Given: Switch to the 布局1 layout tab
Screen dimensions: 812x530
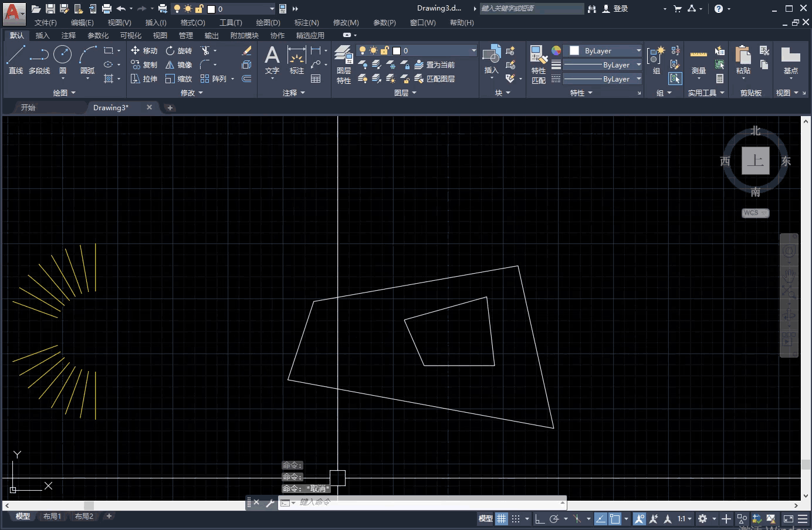Looking at the screenshot, I should point(52,517).
